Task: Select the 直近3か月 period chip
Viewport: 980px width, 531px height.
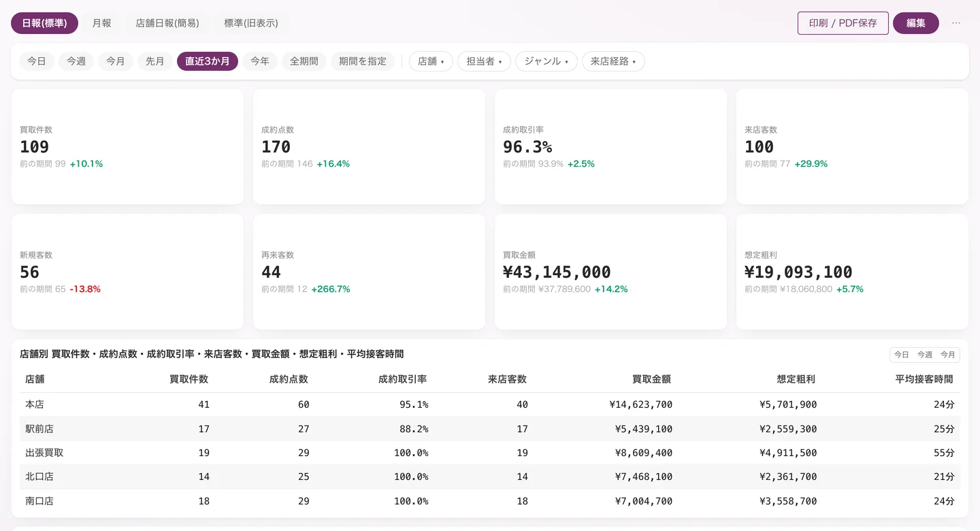Action: pyautogui.click(x=208, y=61)
